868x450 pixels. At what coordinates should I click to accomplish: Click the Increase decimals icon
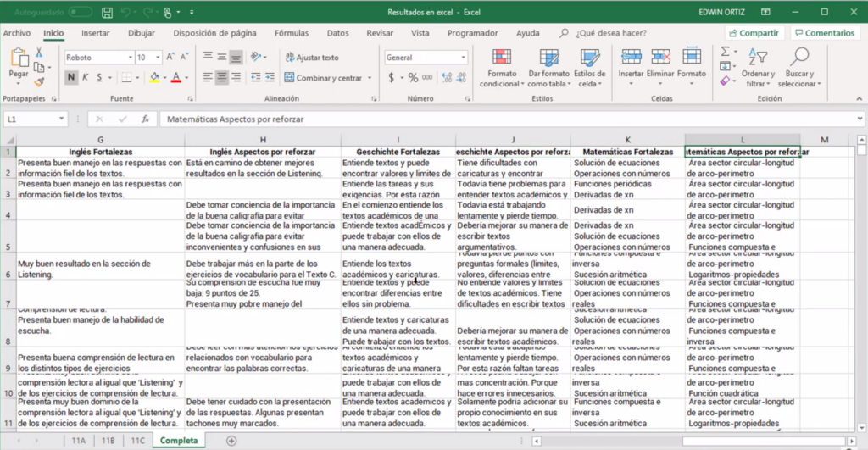point(447,77)
